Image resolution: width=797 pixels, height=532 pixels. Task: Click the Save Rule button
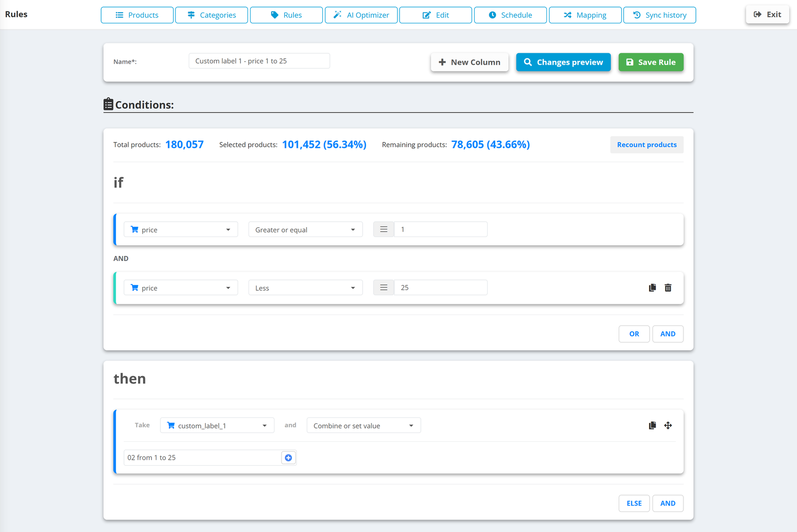pos(651,62)
